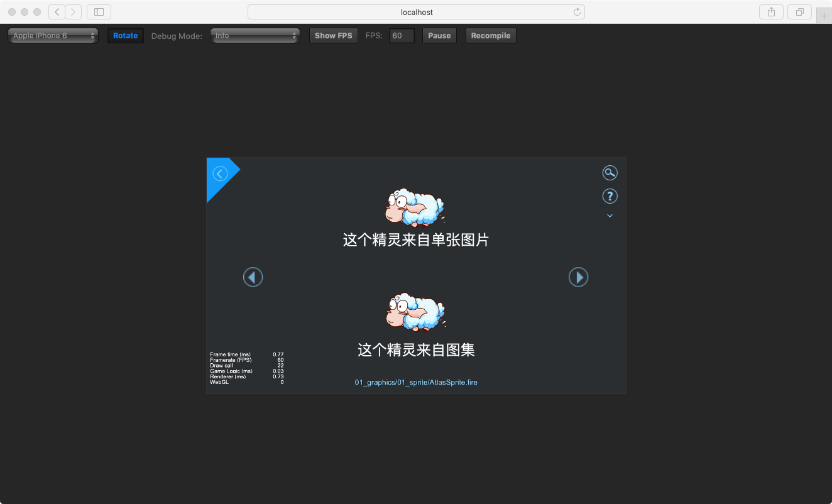Click the top sheep sprite image
The image size is (832, 504).
click(415, 207)
